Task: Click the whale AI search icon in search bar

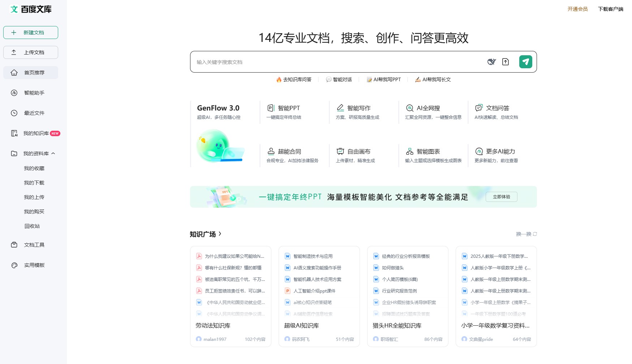Action: [491, 62]
